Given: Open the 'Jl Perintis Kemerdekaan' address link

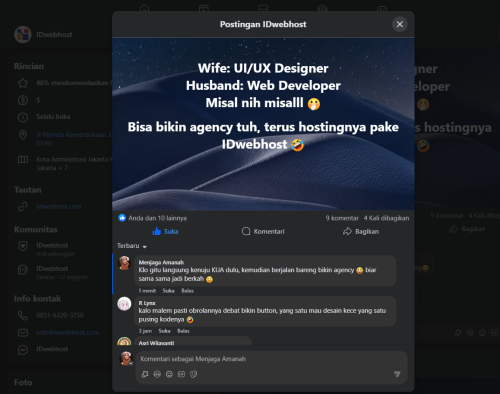Looking at the screenshot, I should tap(74, 139).
